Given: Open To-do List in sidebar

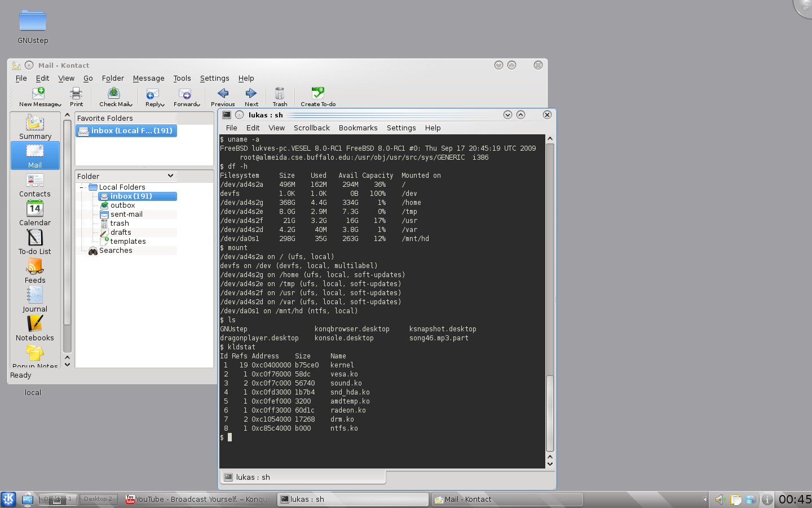Looking at the screenshot, I should click(x=35, y=242).
